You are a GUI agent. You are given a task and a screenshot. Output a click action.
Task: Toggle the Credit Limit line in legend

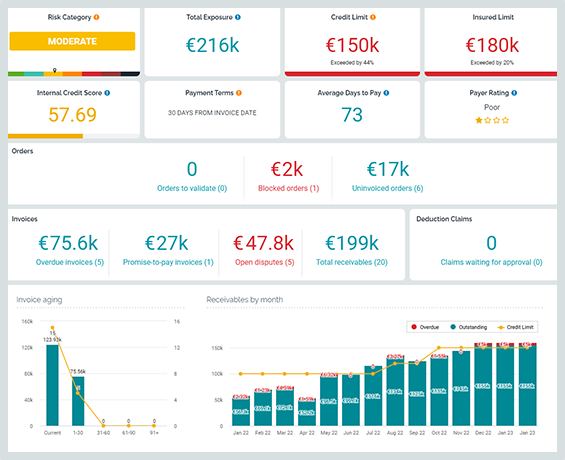pyautogui.click(x=516, y=327)
